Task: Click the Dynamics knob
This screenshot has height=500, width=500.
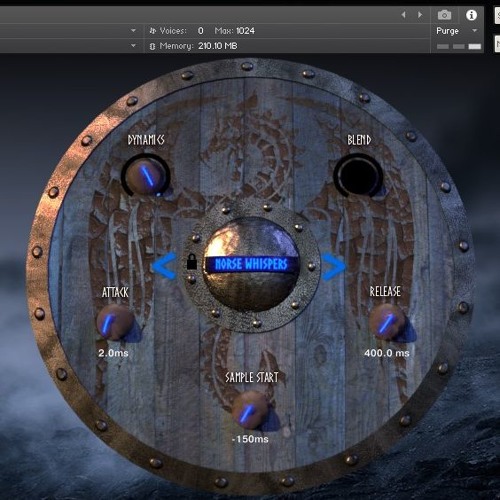Action: (146, 175)
